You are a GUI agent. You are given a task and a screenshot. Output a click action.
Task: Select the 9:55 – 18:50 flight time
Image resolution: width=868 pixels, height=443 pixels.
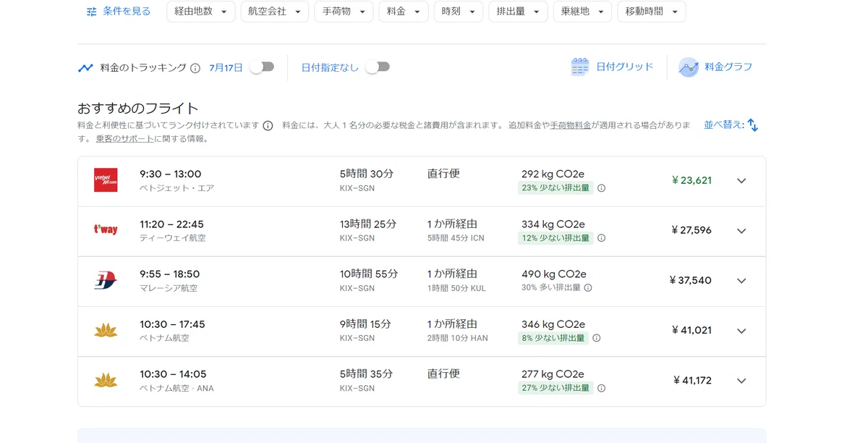(169, 274)
